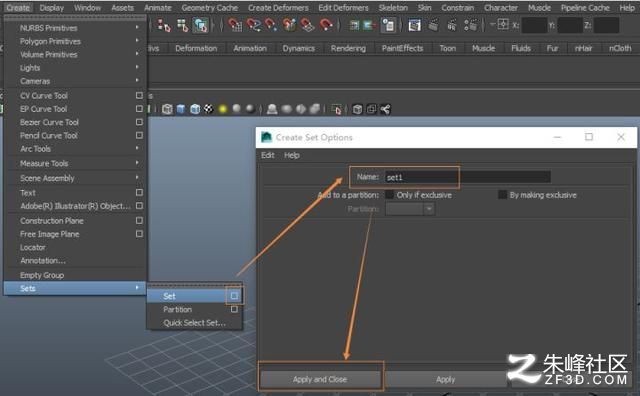Click the Output connections icon
Viewport: 640px width, 396px height.
(x=368, y=25)
